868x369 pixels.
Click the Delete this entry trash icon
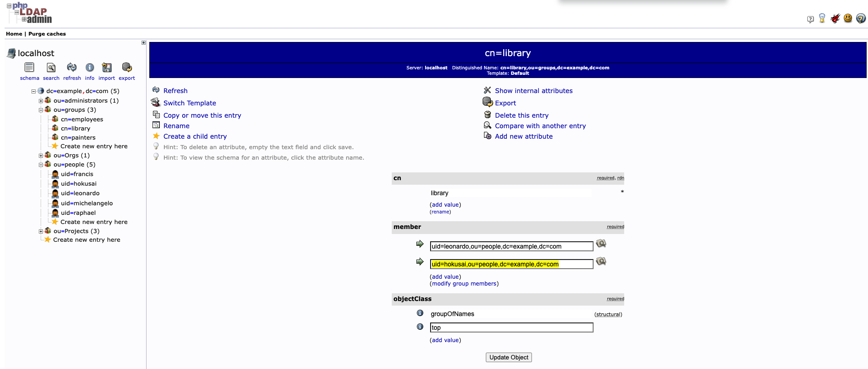click(x=488, y=115)
